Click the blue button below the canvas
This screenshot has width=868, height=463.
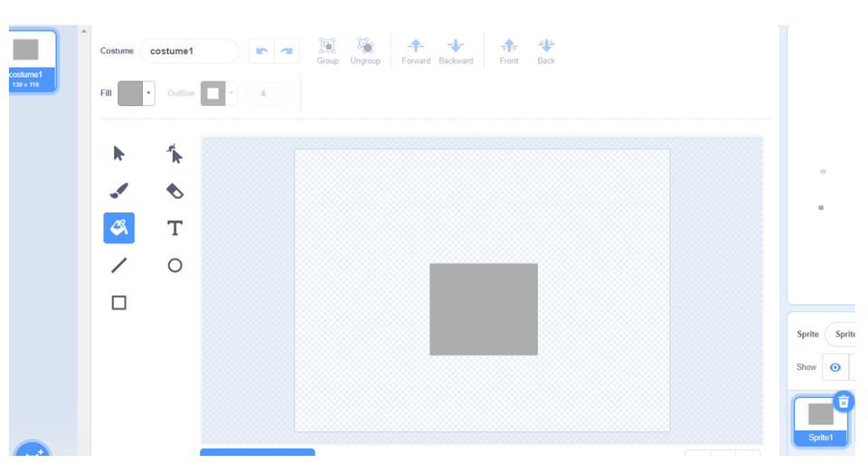click(x=258, y=452)
